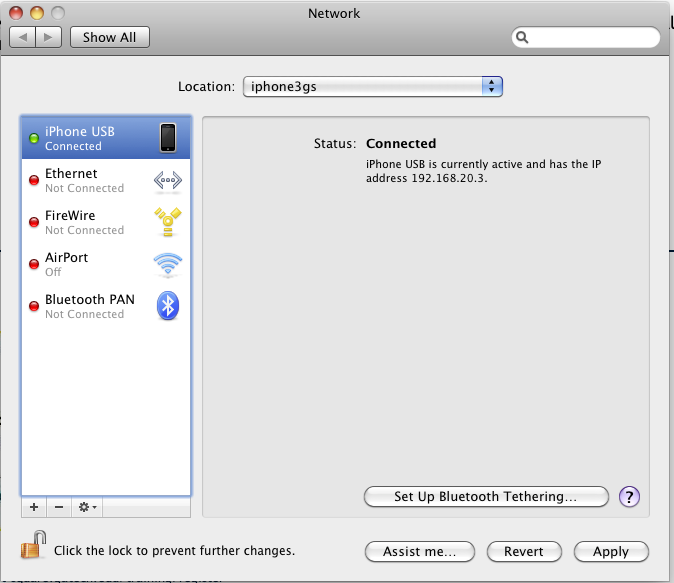The height and width of the screenshot is (583, 674).
Task: Click the red status dot beside Bluetooth PAN
Action: tap(34, 306)
